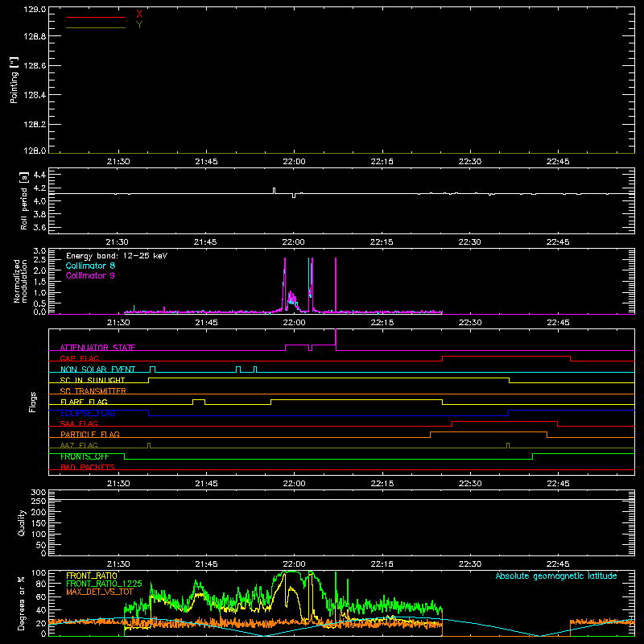Click the 22:45 time label under the Quality panel

[x=558, y=564]
